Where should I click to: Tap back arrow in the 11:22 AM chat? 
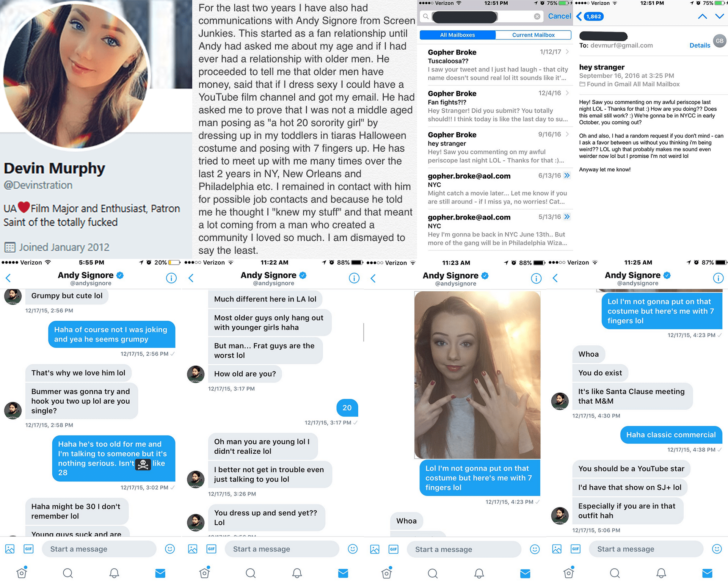click(x=191, y=279)
